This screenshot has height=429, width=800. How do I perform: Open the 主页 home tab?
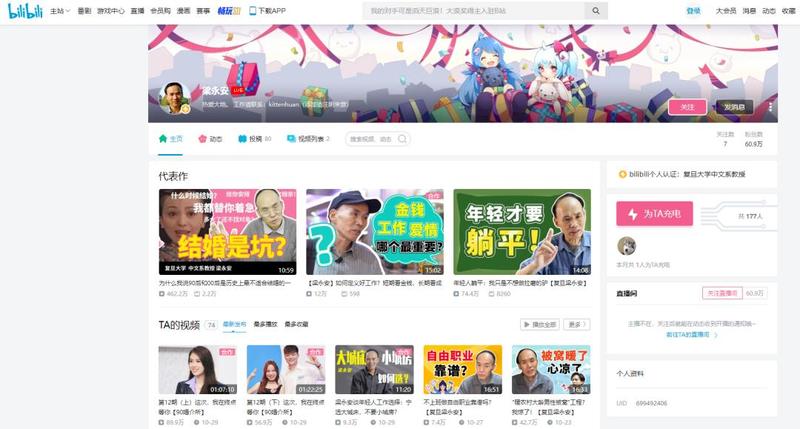[x=171, y=139]
